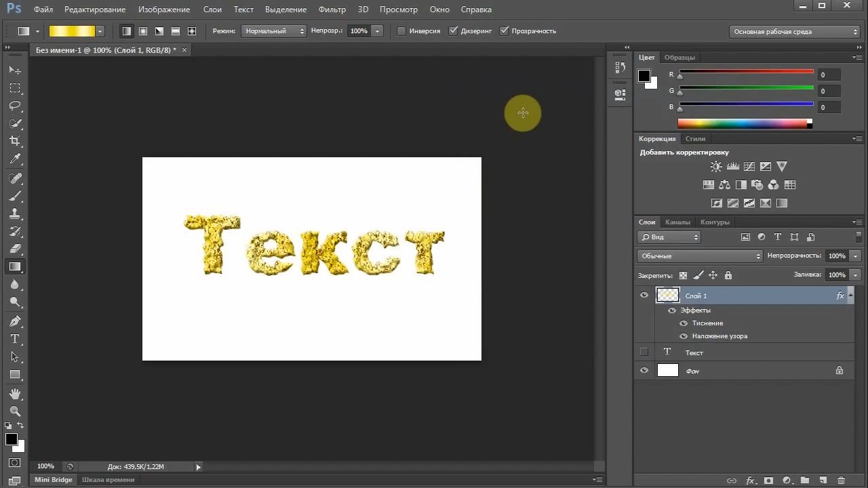Add a Hue/Saturation adjustment
This screenshot has height=488, width=868.
click(x=708, y=184)
